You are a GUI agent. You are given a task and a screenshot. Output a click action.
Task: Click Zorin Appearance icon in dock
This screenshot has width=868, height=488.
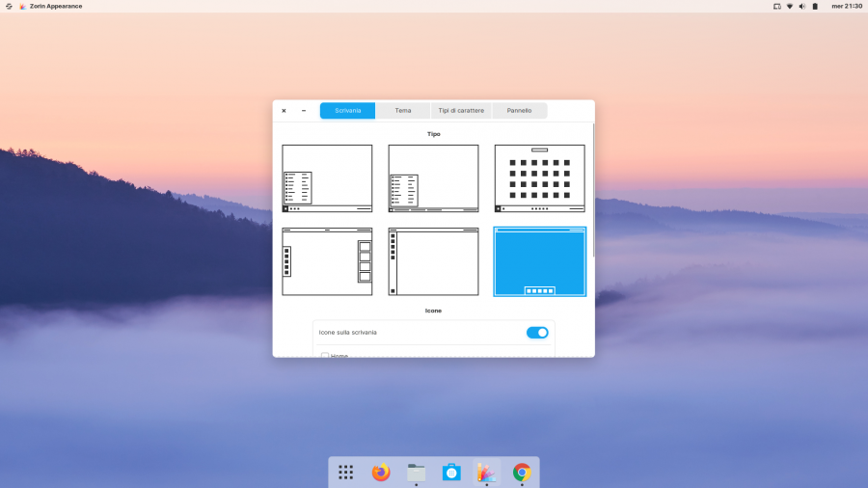click(486, 472)
